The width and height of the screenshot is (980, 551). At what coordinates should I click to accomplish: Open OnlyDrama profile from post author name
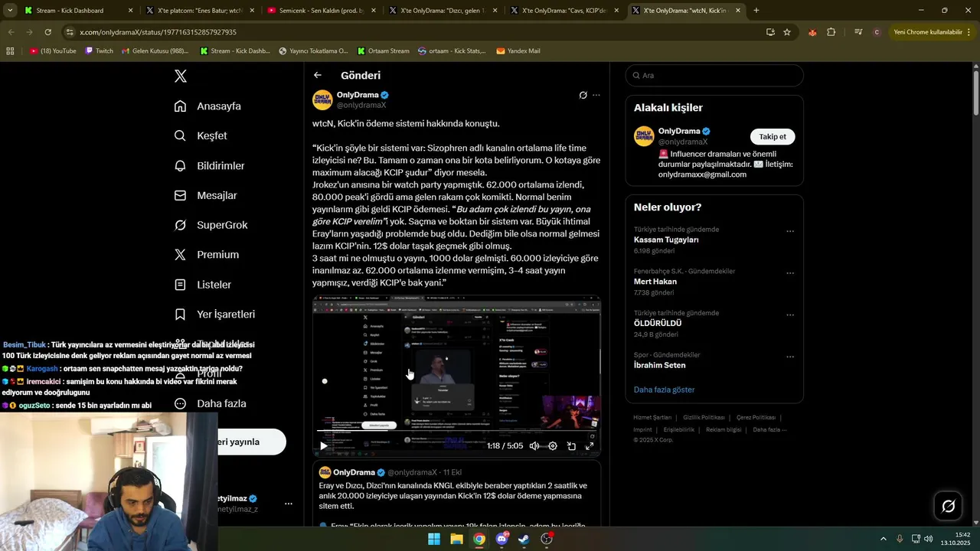click(x=358, y=95)
